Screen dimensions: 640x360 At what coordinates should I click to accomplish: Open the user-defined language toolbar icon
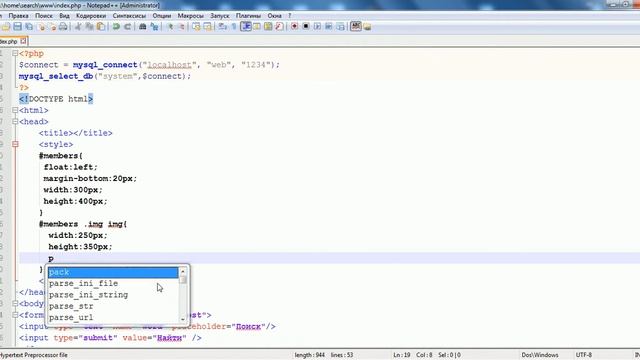tap(257, 27)
